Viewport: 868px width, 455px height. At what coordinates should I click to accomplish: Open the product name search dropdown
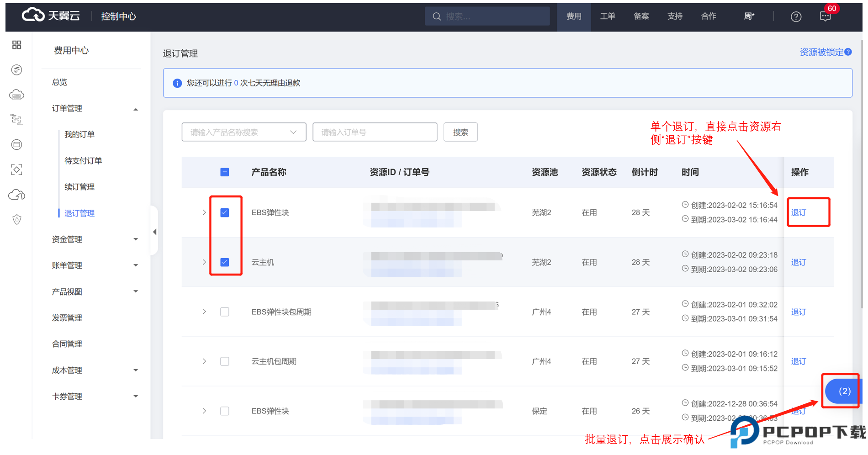point(243,132)
